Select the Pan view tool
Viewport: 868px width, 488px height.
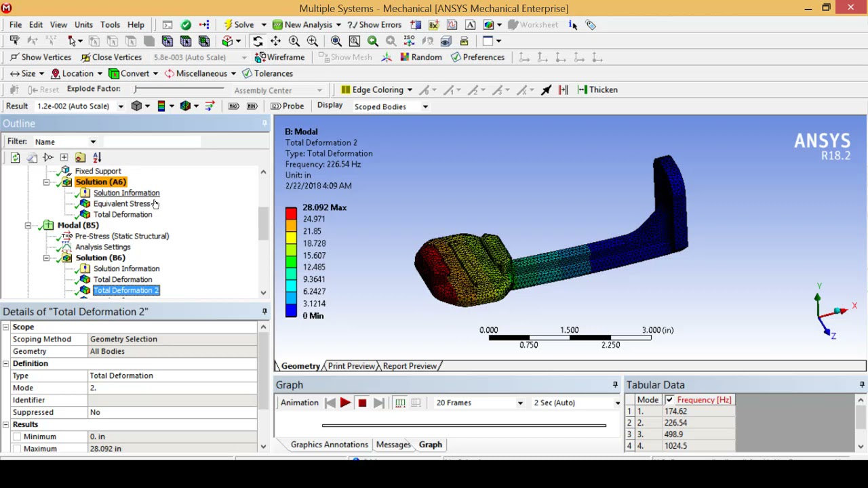[275, 41]
